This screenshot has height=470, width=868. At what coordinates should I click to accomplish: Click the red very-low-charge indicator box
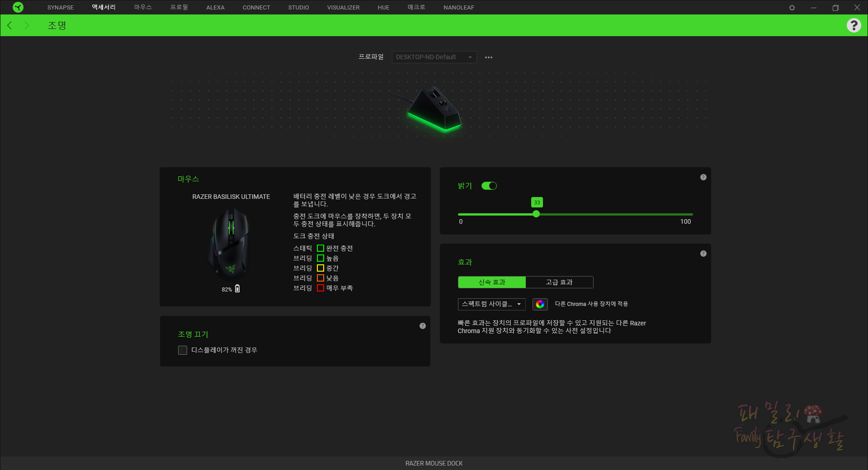(x=321, y=288)
